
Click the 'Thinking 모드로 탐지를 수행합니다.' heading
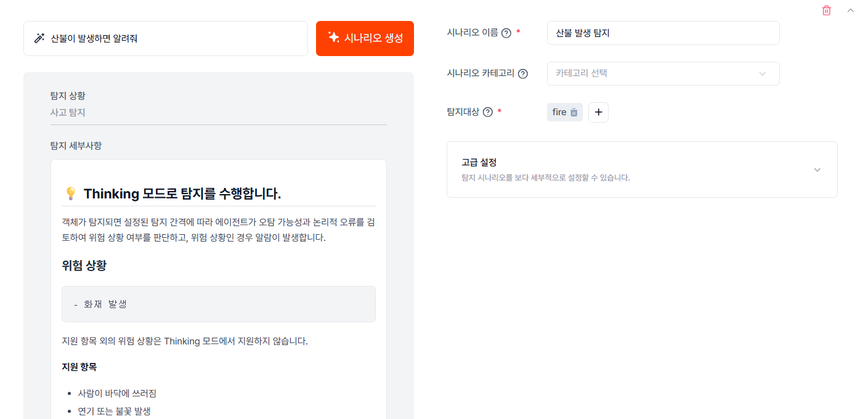tap(182, 194)
